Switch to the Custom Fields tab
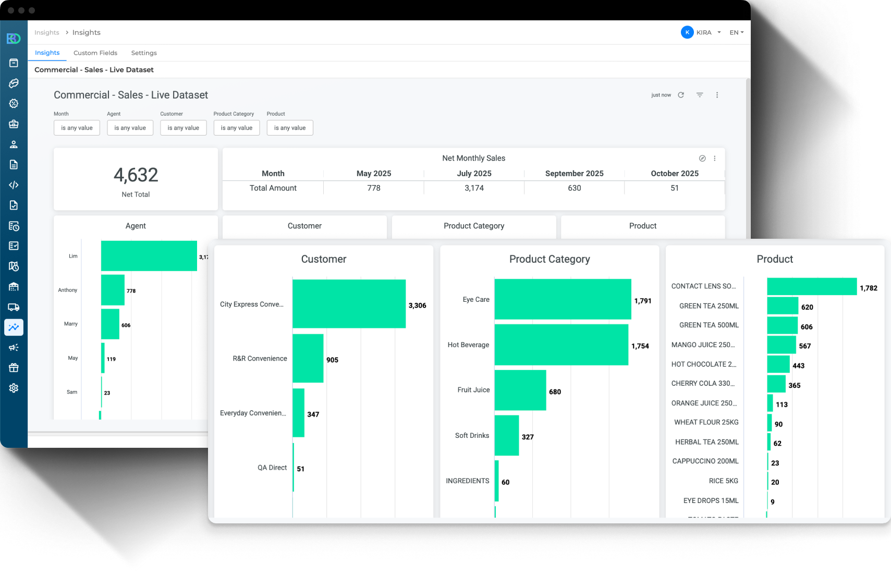 (95, 53)
